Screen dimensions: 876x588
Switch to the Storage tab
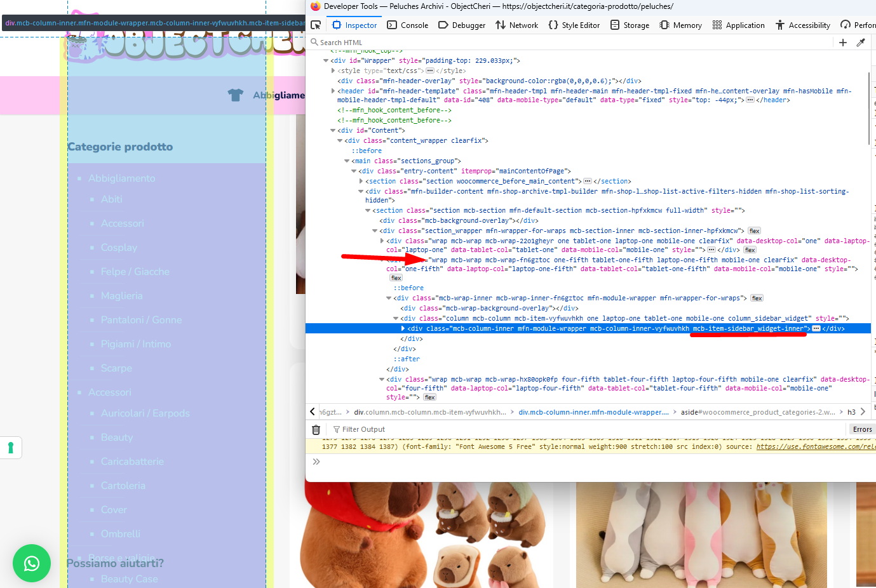pyautogui.click(x=630, y=25)
